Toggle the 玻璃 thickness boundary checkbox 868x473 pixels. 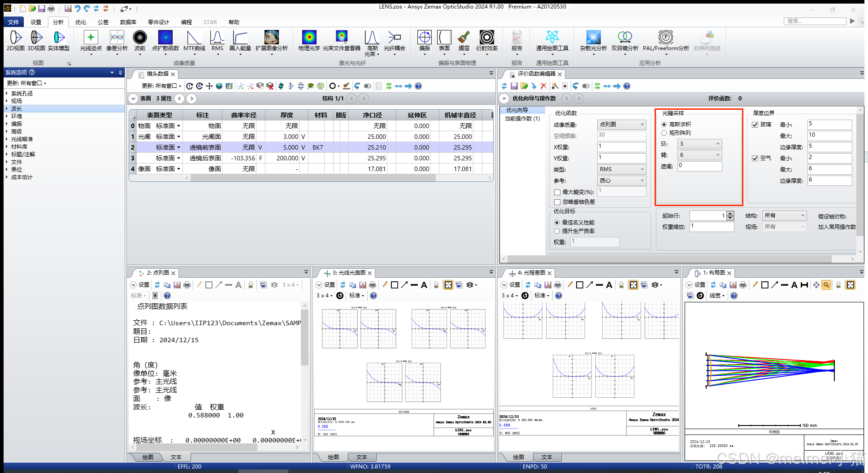[755, 125]
